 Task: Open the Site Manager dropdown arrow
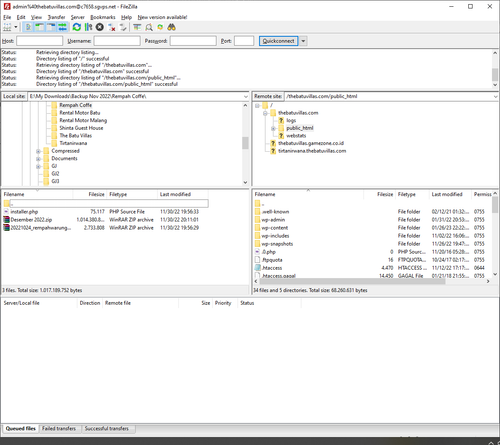(x=16, y=27)
